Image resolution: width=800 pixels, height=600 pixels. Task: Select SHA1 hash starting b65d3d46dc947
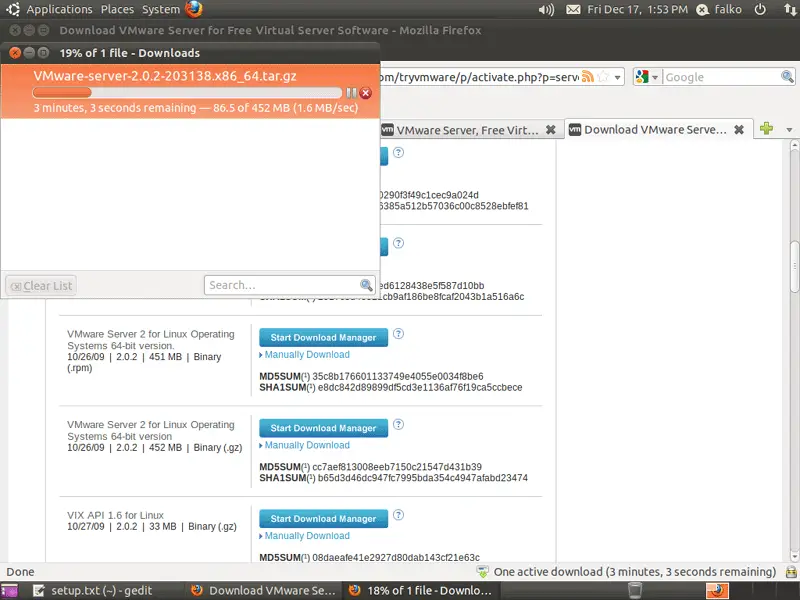click(x=422, y=479)
